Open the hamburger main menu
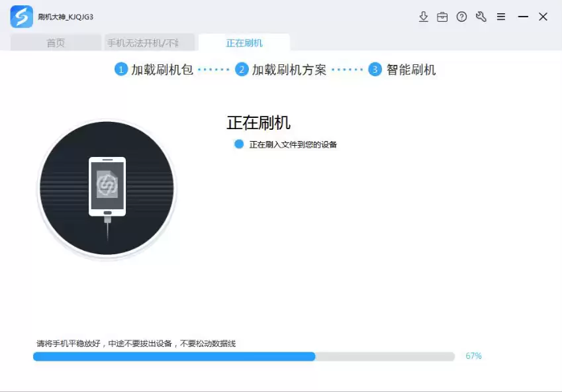The width and height of the screenshot is (562, 392). coord(501,17)
